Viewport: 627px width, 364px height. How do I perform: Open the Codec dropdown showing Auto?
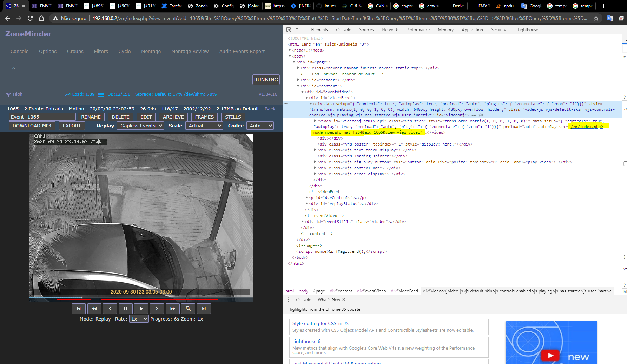(x=260, y=126)
